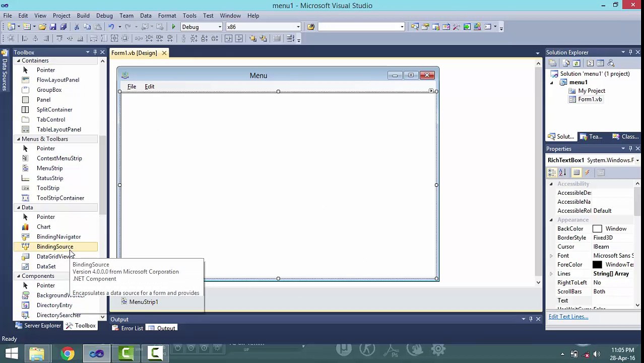Viewport: 644px width, 363px height.
Task: Click the Bring to Front layout icon
Action: click(x=252, y=38)
